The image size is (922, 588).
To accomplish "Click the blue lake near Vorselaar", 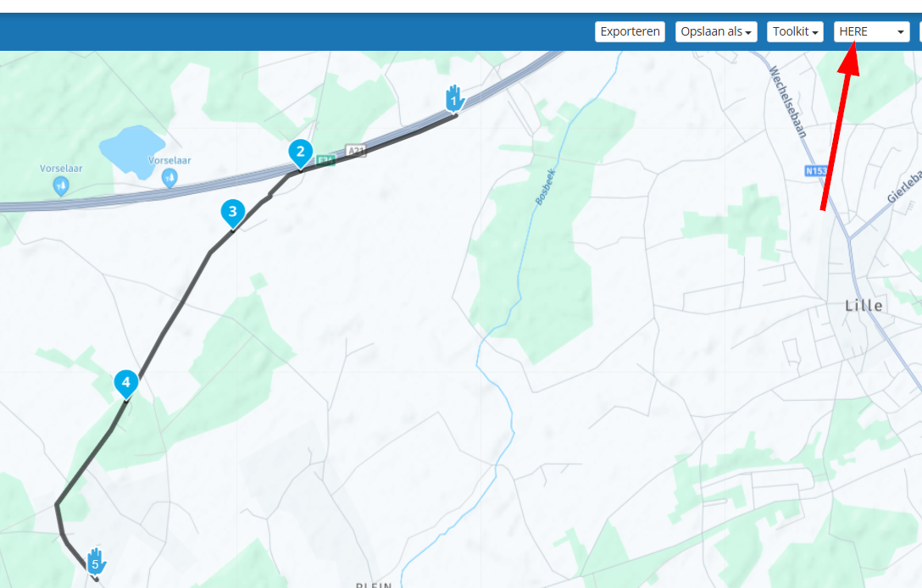I will coord(132,151).
